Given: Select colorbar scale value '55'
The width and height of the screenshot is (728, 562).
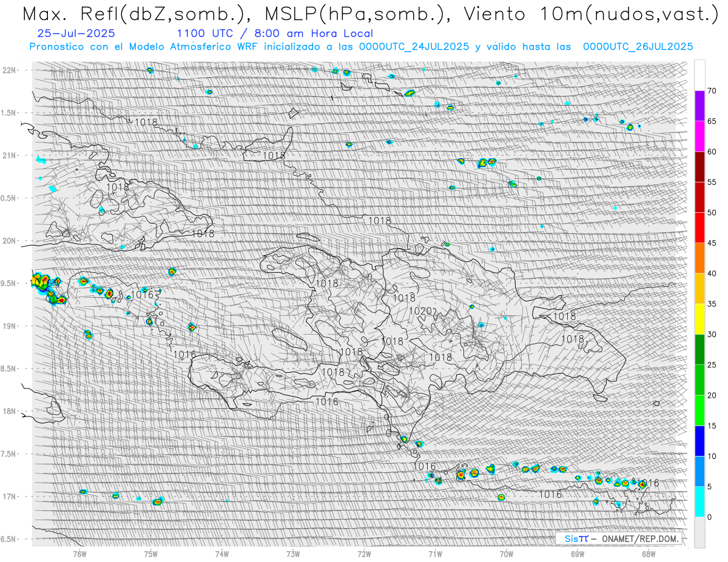Looking at the screenshot, I should pyautogui.click(x=712, y=182).
